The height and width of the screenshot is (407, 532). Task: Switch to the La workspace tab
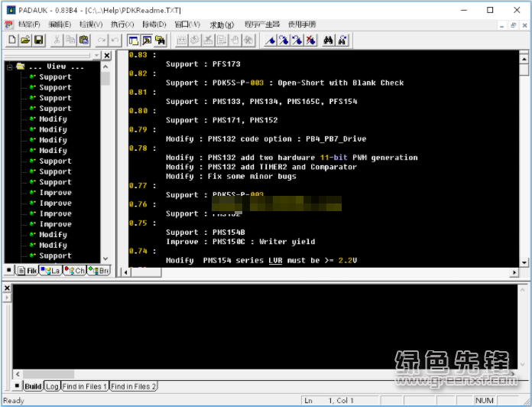click(x=50, y=271)
